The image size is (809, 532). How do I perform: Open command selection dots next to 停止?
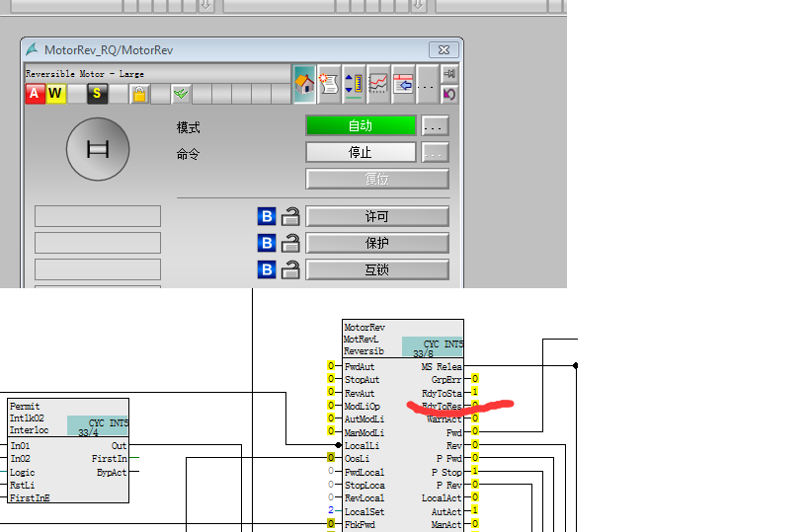coord(435,152)
